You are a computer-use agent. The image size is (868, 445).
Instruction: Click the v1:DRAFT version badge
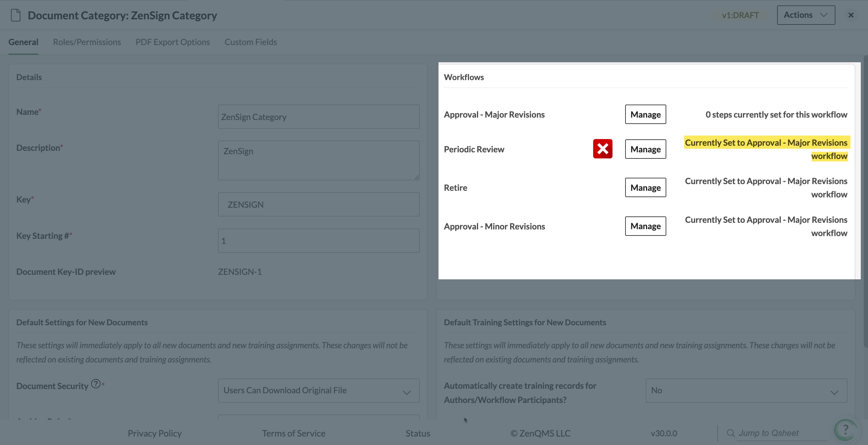coord(740,15)
